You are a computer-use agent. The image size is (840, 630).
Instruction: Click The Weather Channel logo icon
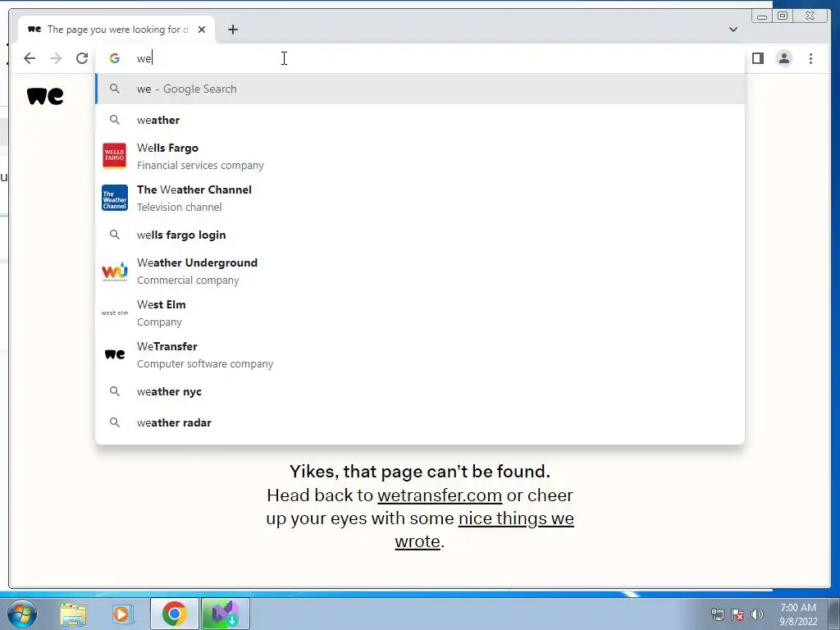tap(115, 198)
